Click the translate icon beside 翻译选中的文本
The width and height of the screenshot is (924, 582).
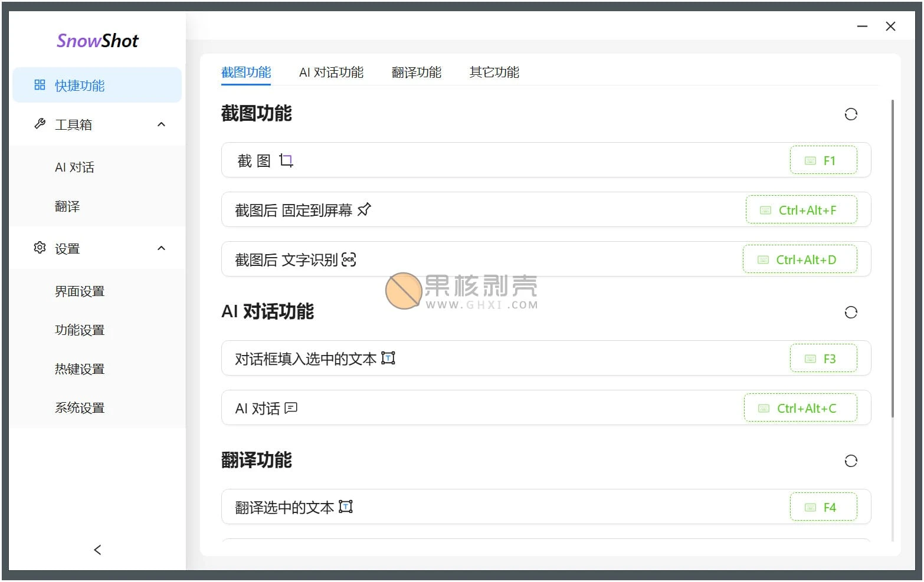pyautogui.click(x=346, y=507)
